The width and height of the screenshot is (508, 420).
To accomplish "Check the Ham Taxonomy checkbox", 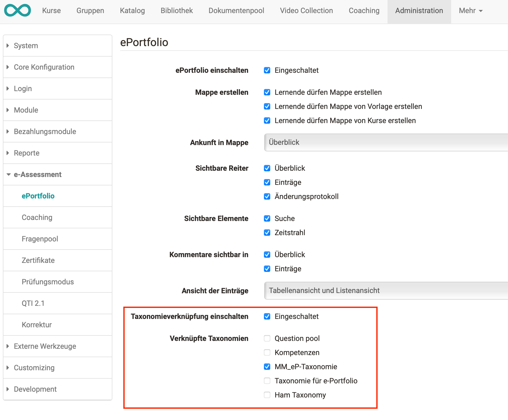I will (x=267, y=395).
